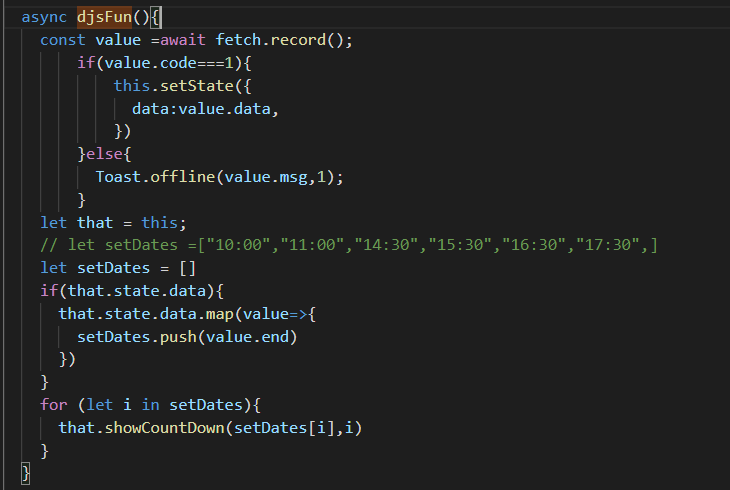Click "14:30" in the comment
The width and height of the screenshot is (730, 490).
pos(386,245)
